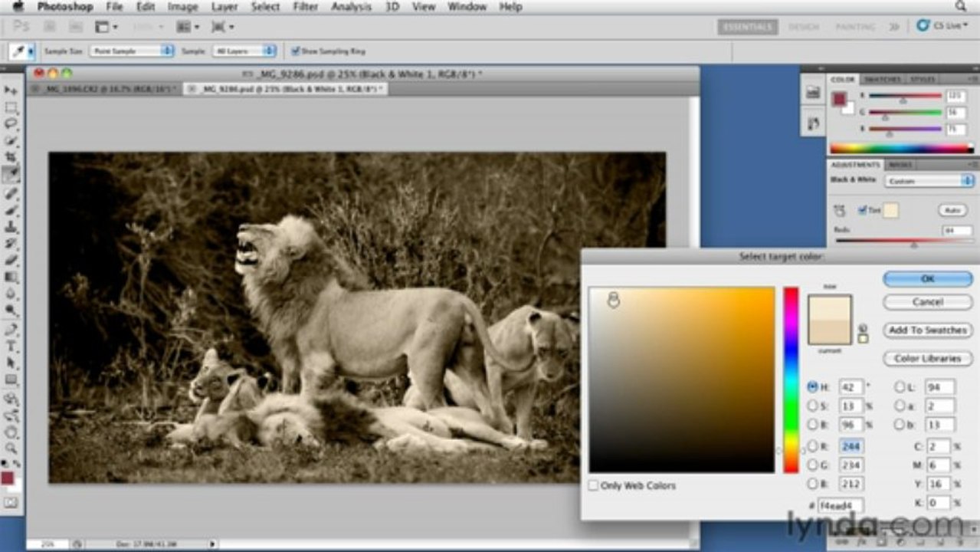Image resolution: width=980 pixels, height=552 pixels.
Task: Click the targeted adjustment hand icon
Action: (x=839, y=211)
